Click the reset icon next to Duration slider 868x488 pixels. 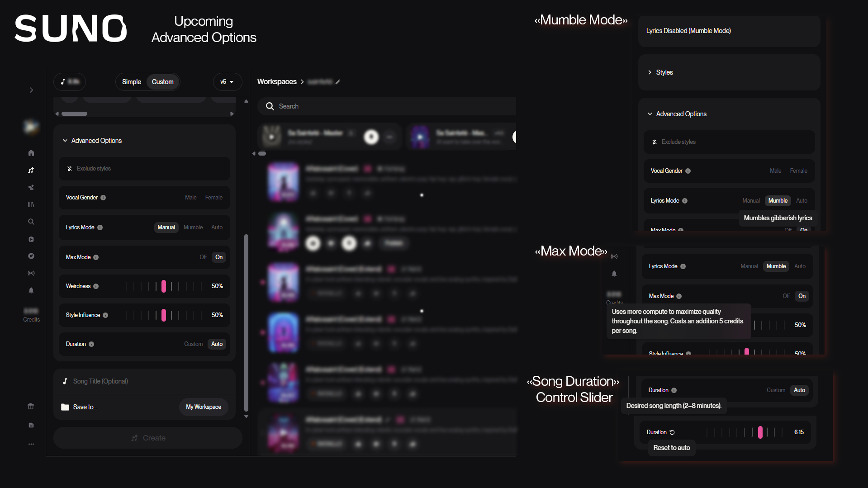click(672, 432)
